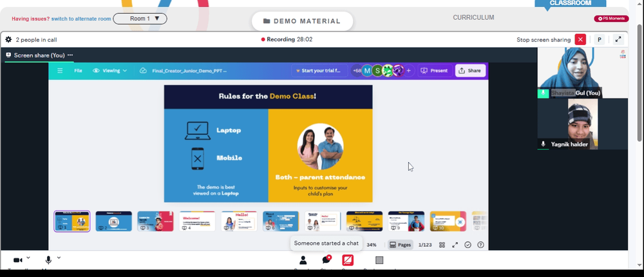Open the call settings gear icon
Viewport: 644px width, 277px height.
[8, 40]
